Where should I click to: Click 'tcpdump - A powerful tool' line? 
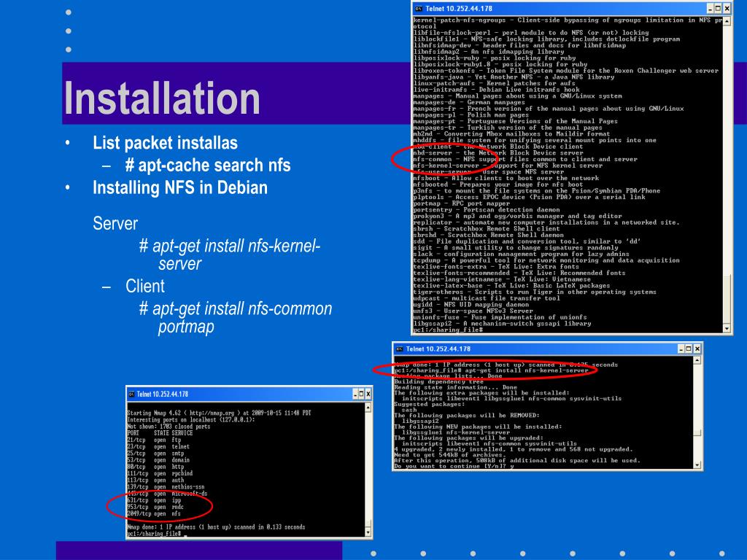pos(546,260)
